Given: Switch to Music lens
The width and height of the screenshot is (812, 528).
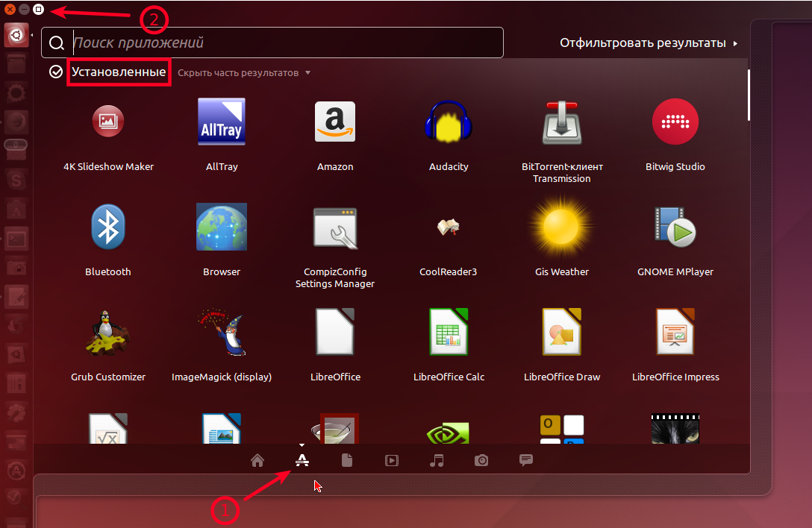Looking at the screenshot, I should (x=437, y=460).
